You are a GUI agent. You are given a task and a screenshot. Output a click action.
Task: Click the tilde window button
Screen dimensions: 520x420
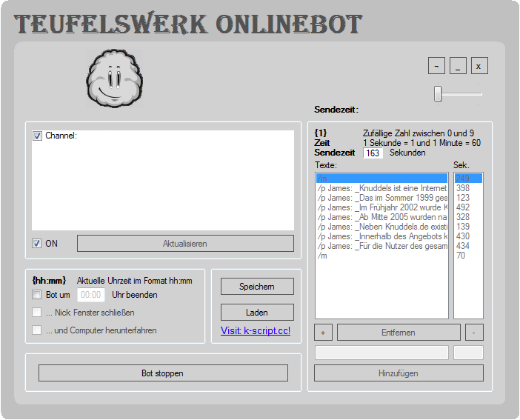(x=436, y=66)
